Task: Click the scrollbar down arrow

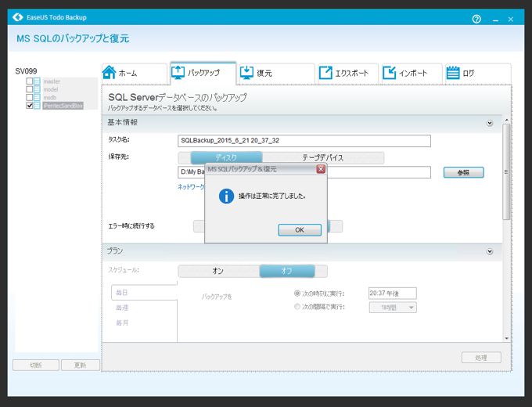Action: (506, 338)
